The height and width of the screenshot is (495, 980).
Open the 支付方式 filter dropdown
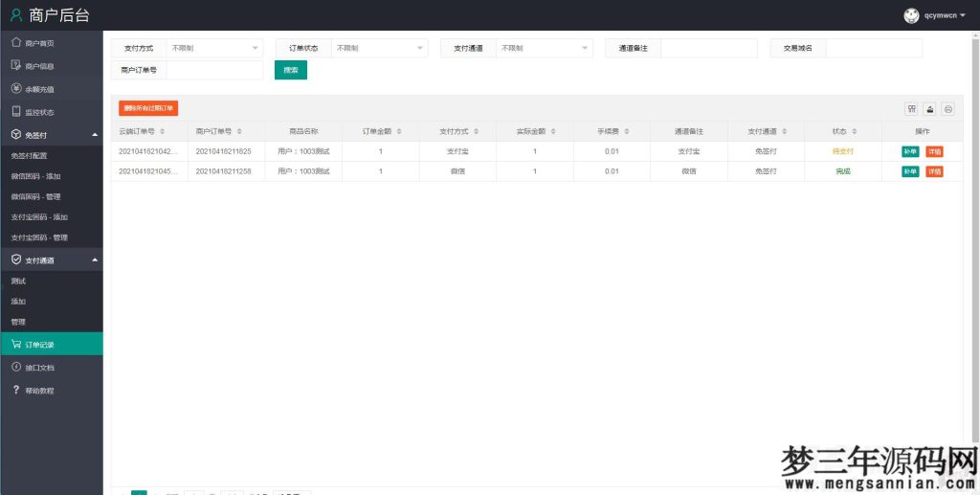coord(214,48)
